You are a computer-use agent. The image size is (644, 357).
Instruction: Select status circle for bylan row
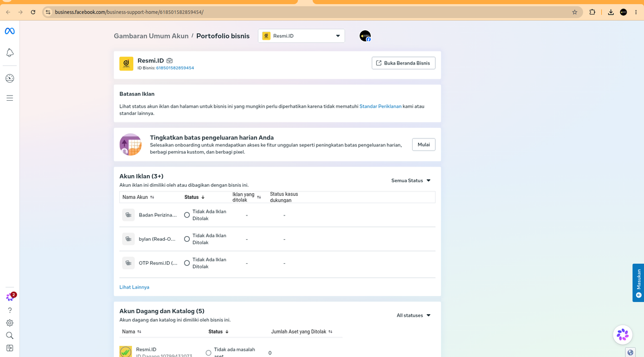187,239
